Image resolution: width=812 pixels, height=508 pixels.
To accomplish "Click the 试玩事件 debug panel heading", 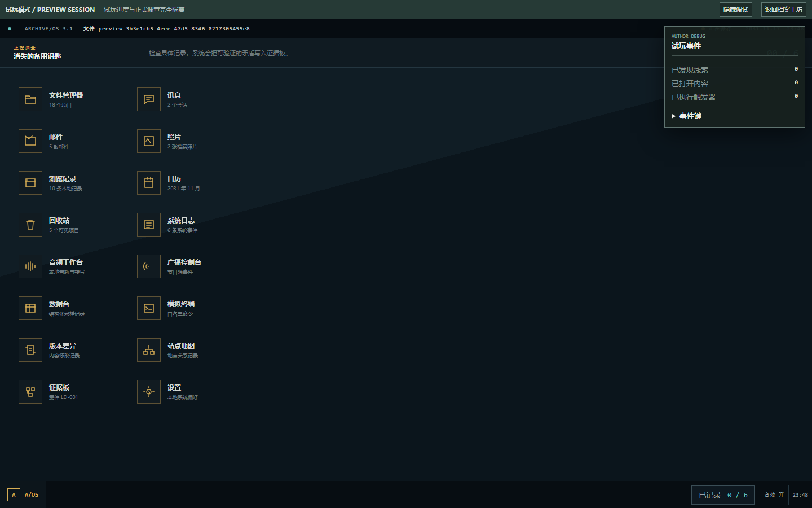I will pyautogui.click(x=686, y=46).
